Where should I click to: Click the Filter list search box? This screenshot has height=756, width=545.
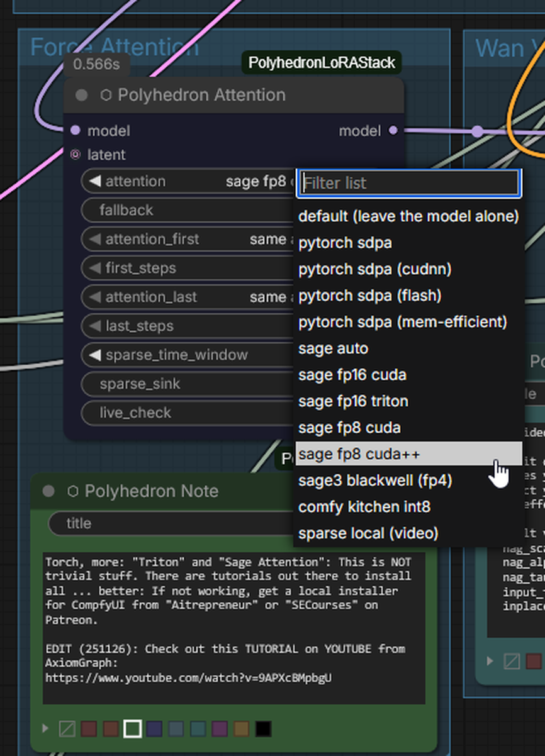(x=408, y=183)
